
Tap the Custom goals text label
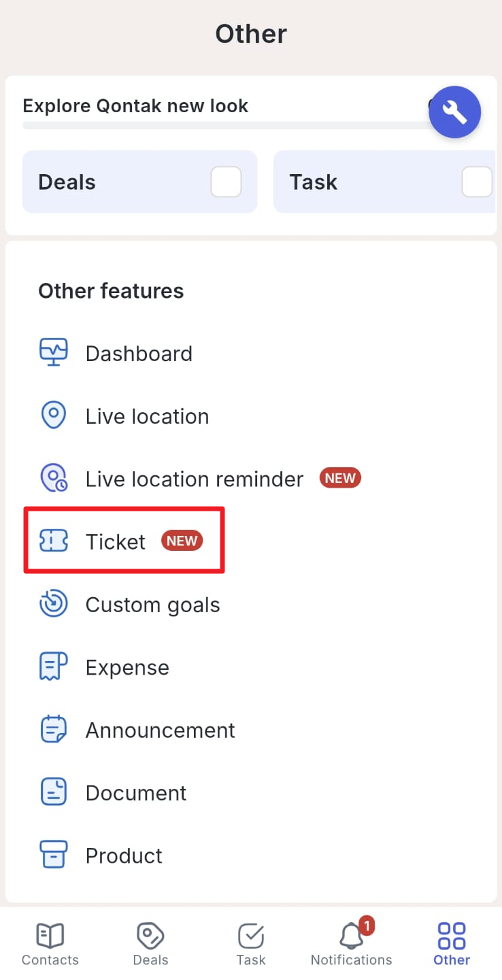152,605
